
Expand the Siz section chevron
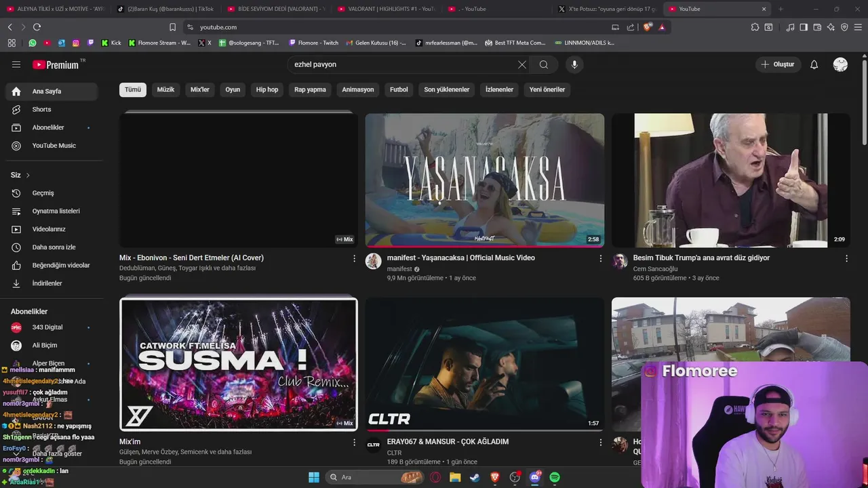tap(28, 175)
